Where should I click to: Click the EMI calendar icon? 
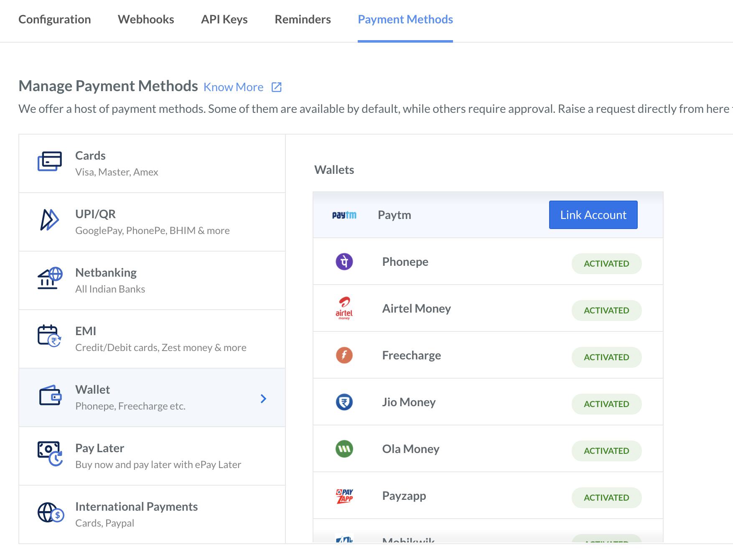pyautogui.click(x=49, y=336)
